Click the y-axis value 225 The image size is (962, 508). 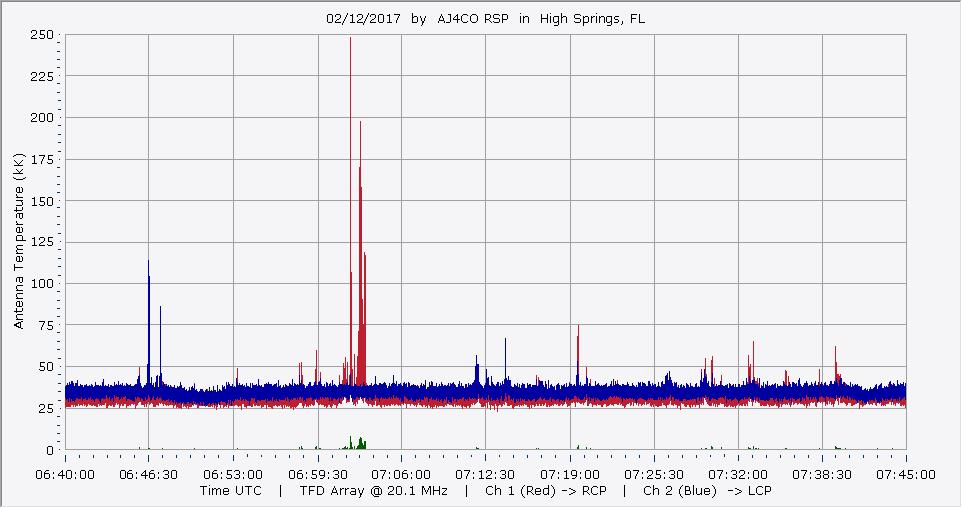tap(42, 77)
